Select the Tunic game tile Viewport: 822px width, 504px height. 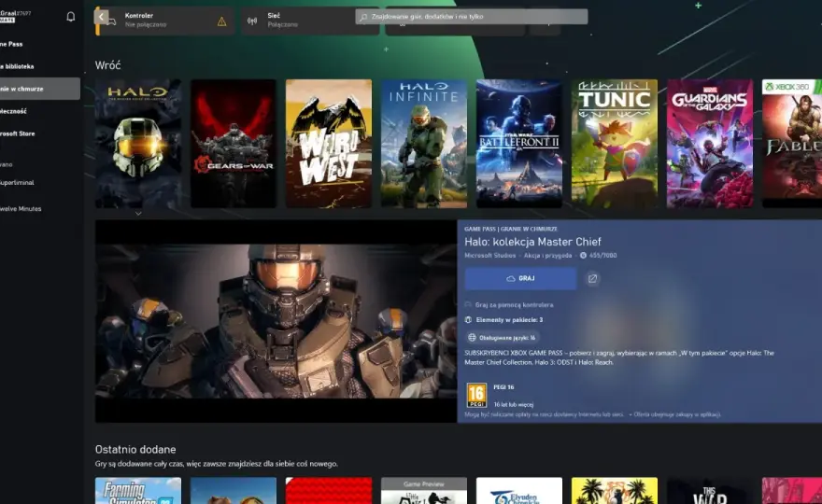[615, 144]
